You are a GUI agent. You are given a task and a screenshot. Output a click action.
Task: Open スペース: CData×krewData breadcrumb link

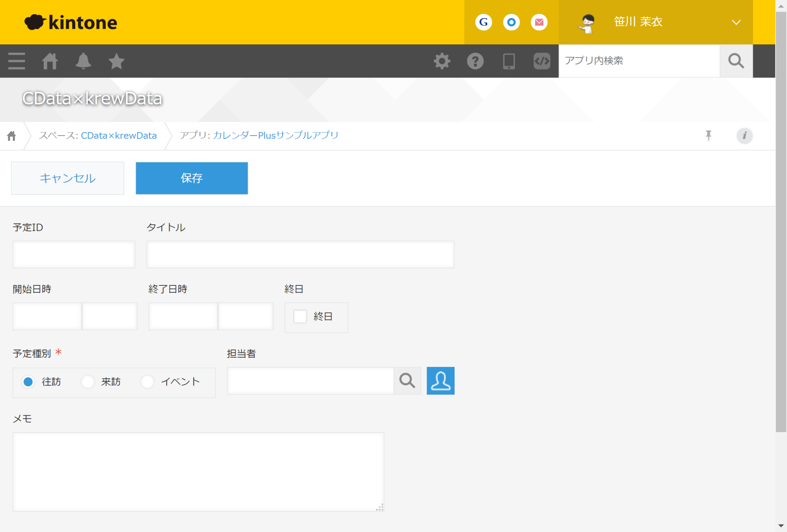[118, 135]
